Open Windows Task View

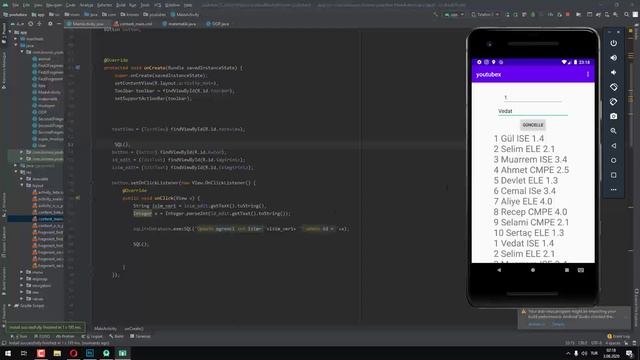[24, 353]
